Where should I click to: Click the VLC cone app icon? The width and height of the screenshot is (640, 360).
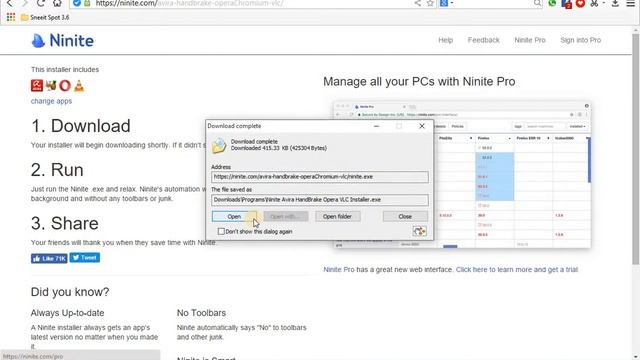[79, 85]
